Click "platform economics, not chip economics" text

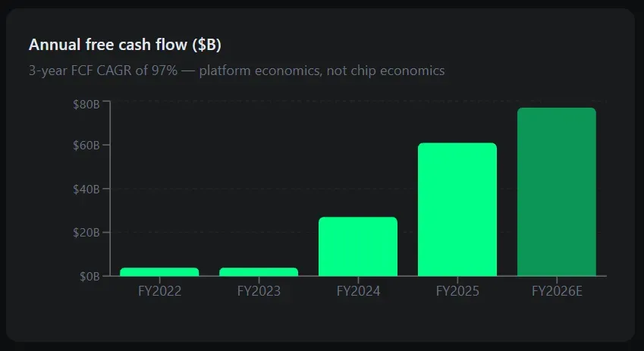[322, 71]
